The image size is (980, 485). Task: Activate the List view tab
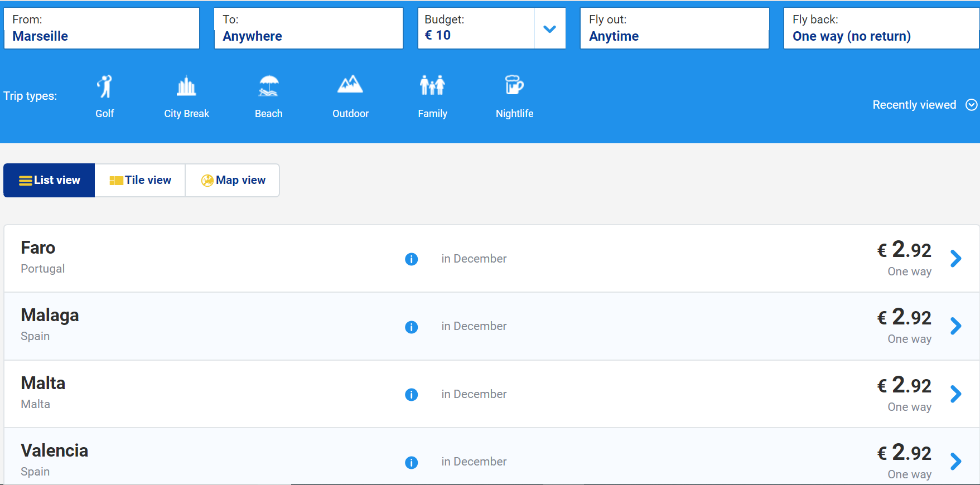click(49, 180)
